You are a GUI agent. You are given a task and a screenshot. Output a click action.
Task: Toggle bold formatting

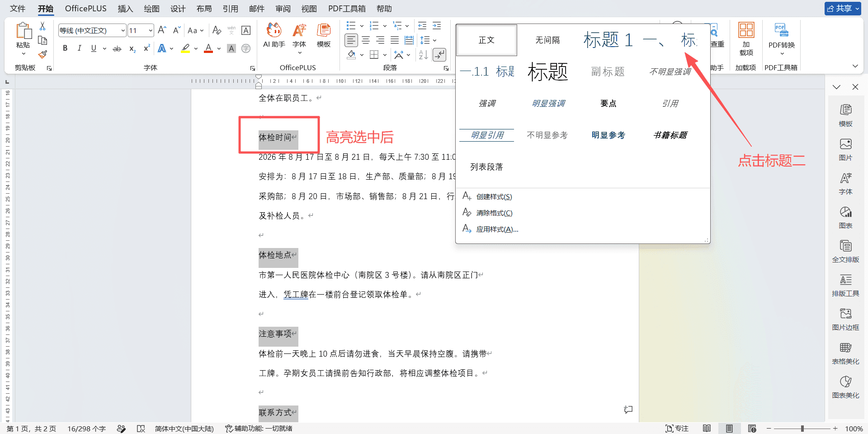click(x=65, y=48)
